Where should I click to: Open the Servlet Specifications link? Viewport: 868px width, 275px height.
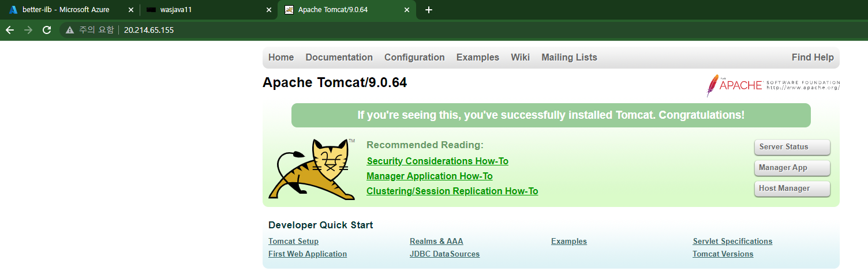(732, 242)
